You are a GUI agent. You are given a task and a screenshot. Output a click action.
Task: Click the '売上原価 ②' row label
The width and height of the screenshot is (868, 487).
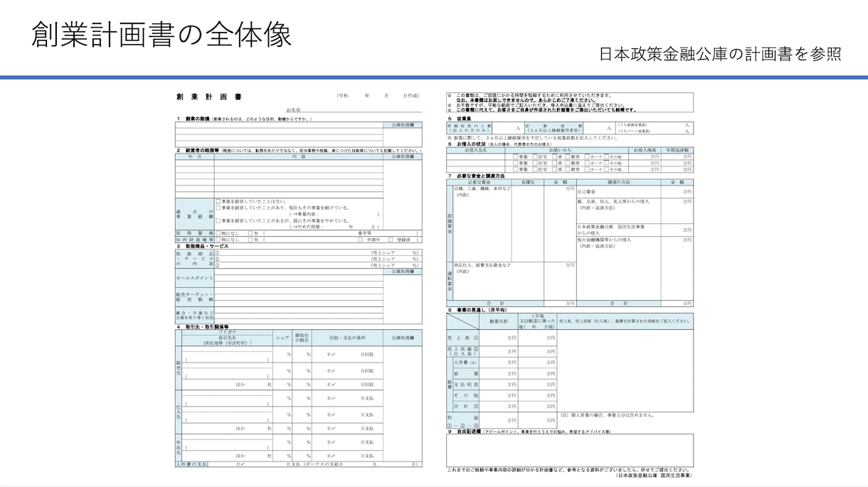click(463, 351)
